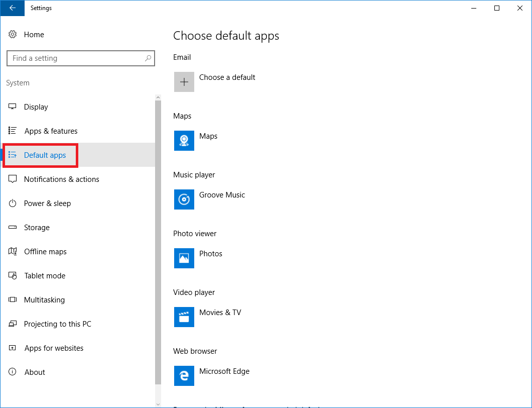The height and width of the screenshot is (408, 532).
Task: Click the Home gear icon
Action: tap(13, 34)
